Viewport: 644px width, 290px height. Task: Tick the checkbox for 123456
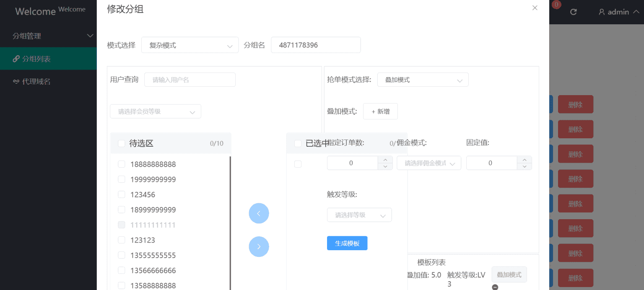(122, 194)
